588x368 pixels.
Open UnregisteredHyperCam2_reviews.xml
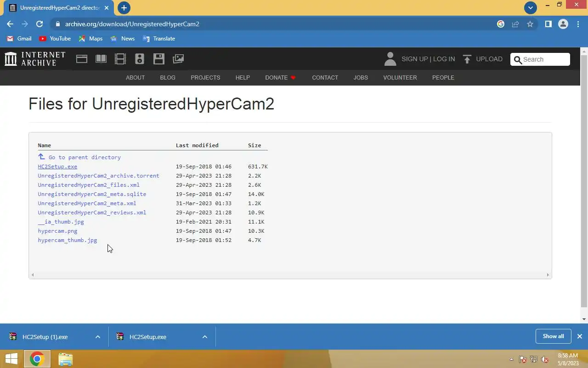[x=92, y=213]
